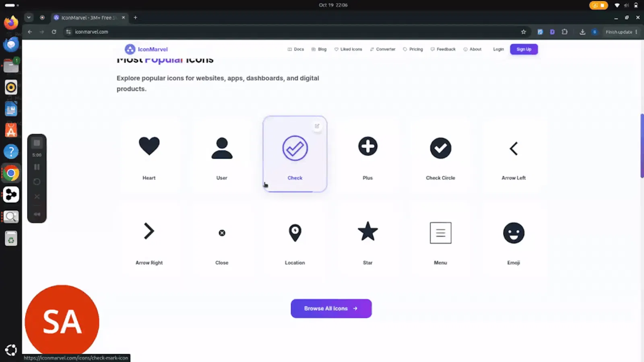
Task: Reload the page in Chrome
Action: pos(54,32)
